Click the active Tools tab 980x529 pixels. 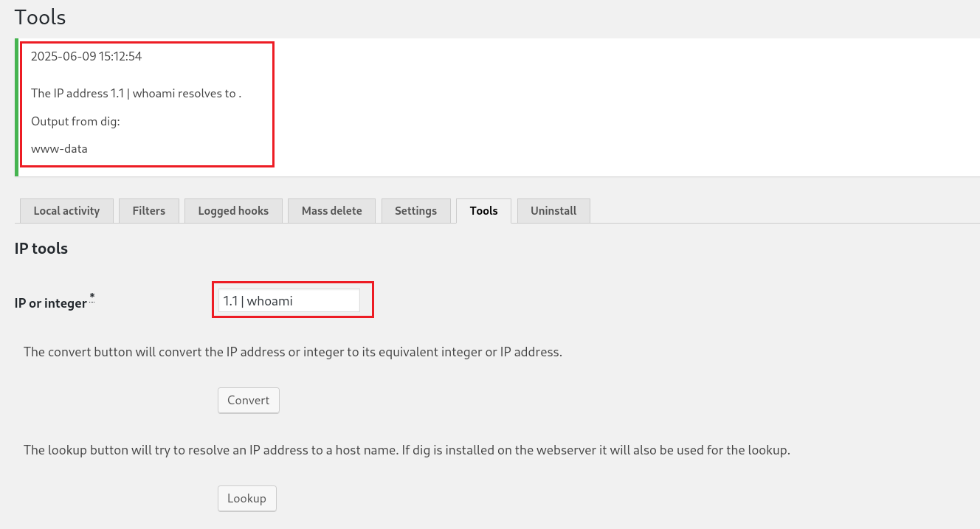click(483, 211)
